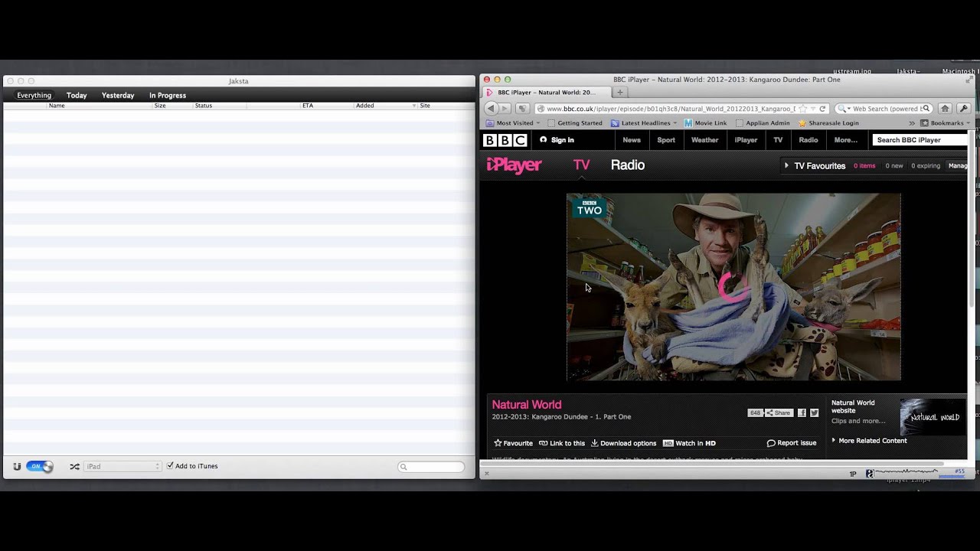Click the Share button

click(779, 412)
